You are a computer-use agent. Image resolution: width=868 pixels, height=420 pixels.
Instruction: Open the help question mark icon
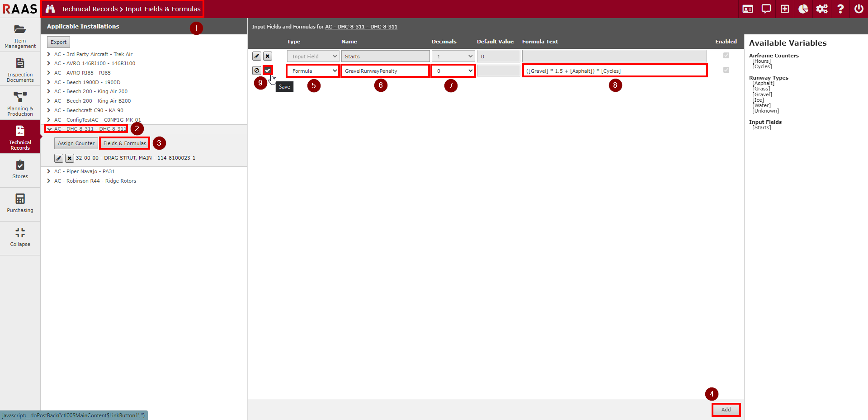[840, 9]
